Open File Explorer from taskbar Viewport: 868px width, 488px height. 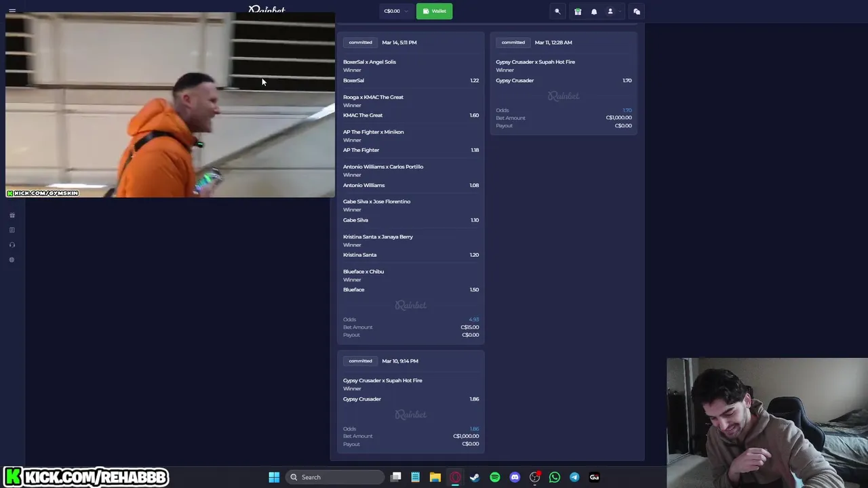pyautogui.click(x=435, y=477)
